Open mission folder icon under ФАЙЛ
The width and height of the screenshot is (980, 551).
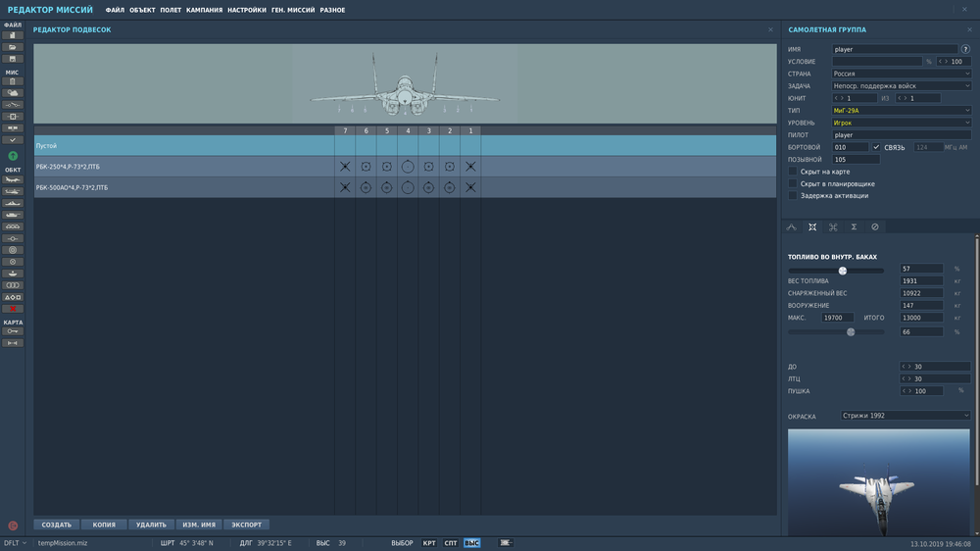[13, 47]
